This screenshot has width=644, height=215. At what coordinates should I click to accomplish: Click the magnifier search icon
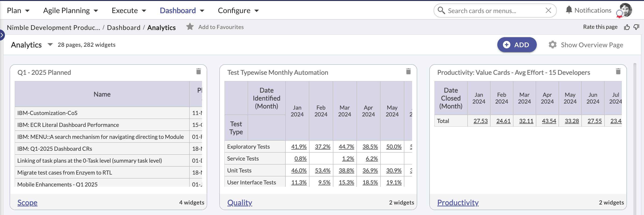pyautogui.click(x=441, y=11)
